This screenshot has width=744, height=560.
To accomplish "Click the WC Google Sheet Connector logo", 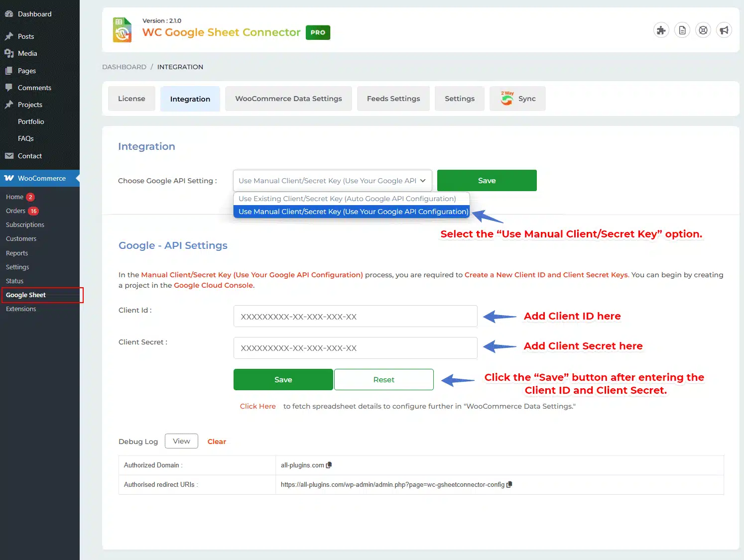I will coord(122,30).
